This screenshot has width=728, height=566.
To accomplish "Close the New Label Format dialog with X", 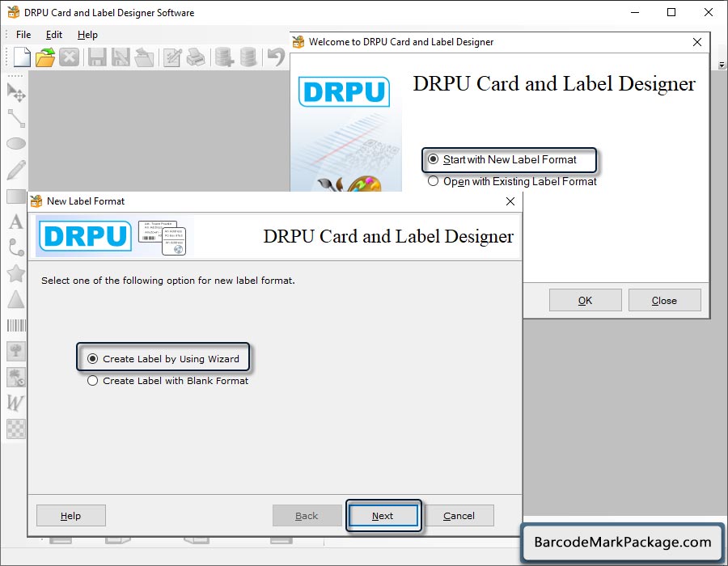I will click(510, 201).
